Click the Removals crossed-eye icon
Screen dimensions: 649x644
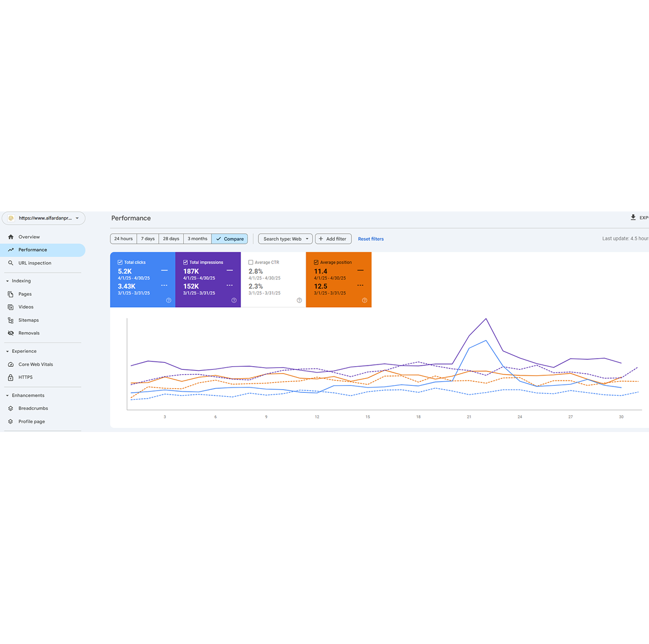pos(11,333)
